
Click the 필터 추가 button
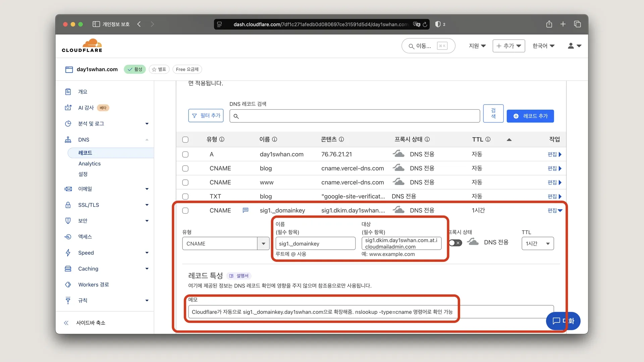206,116
